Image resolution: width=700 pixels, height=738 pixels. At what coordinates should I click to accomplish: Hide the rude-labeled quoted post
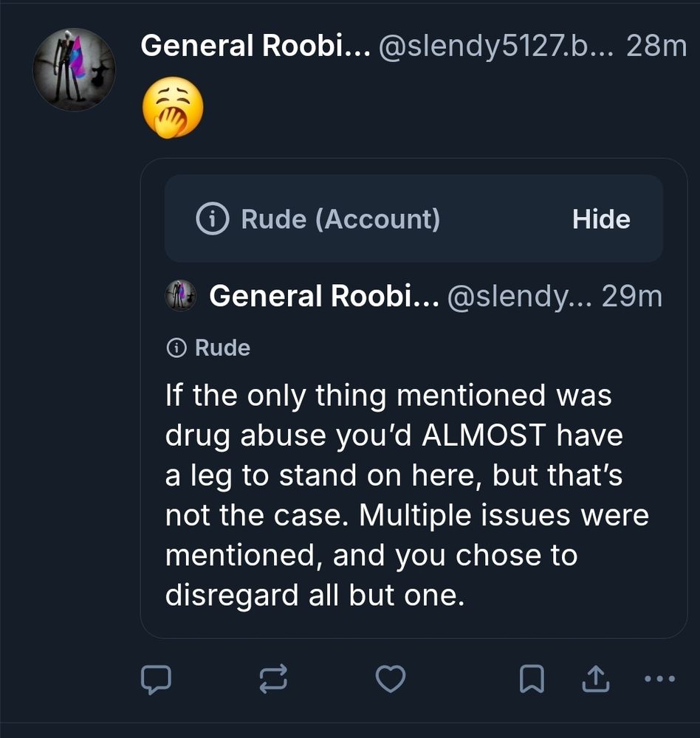tap(600, 218)
